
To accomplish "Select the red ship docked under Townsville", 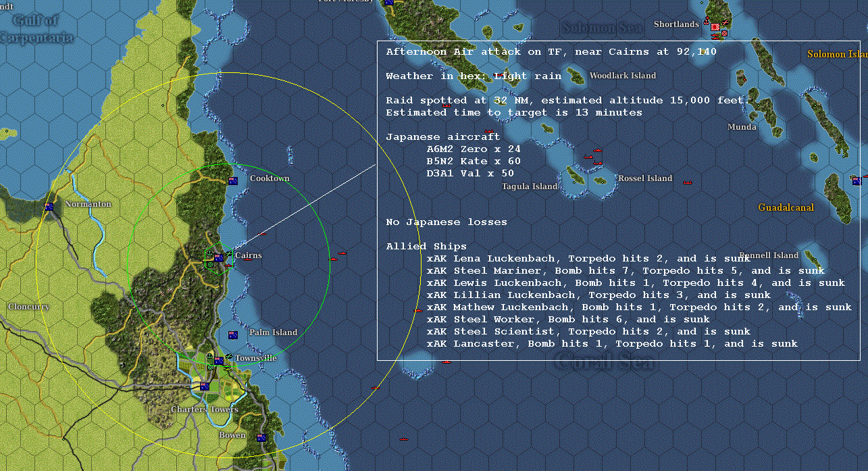I will click(x=228, y=368).
